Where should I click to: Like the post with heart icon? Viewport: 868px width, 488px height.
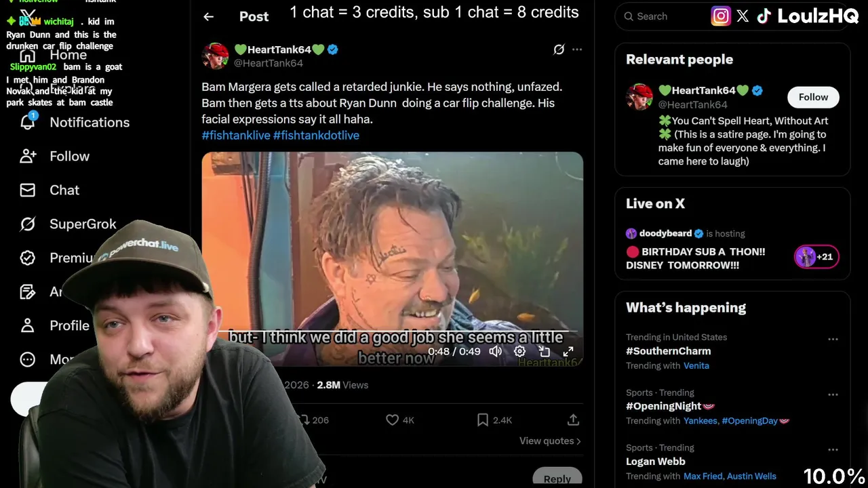pos(392,420)
